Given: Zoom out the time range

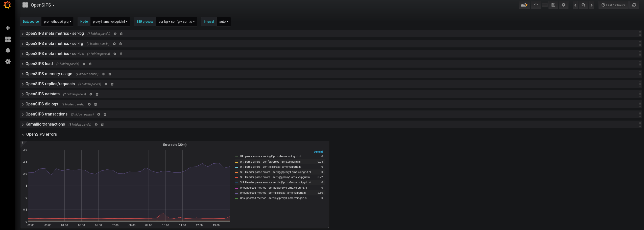Looking at the screenshot, I should click(583, 5).
